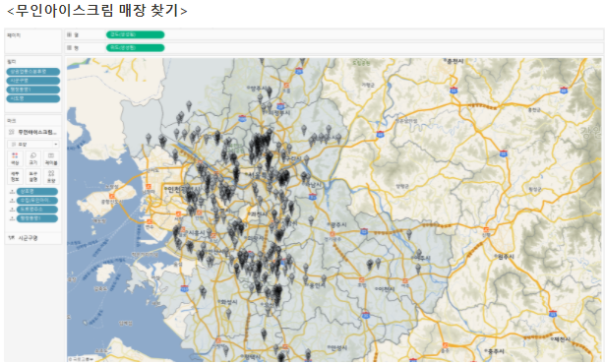Click the 마크 card label

(x=12, y=121)
